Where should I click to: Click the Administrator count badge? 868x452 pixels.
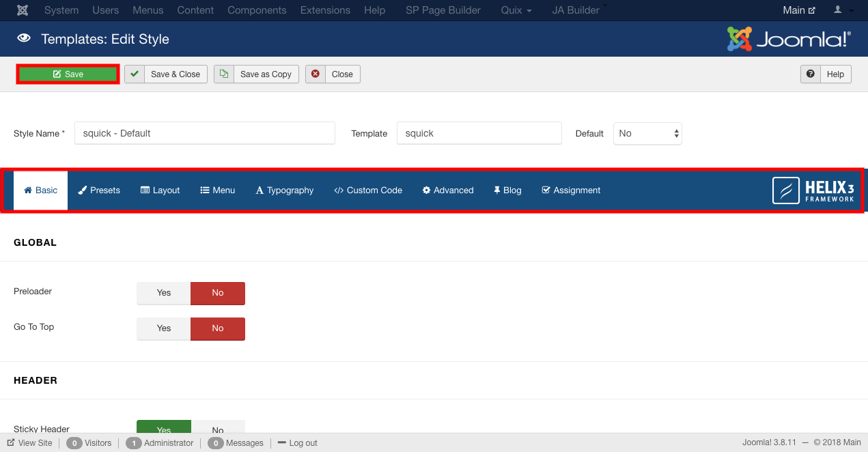coord(134,443)
